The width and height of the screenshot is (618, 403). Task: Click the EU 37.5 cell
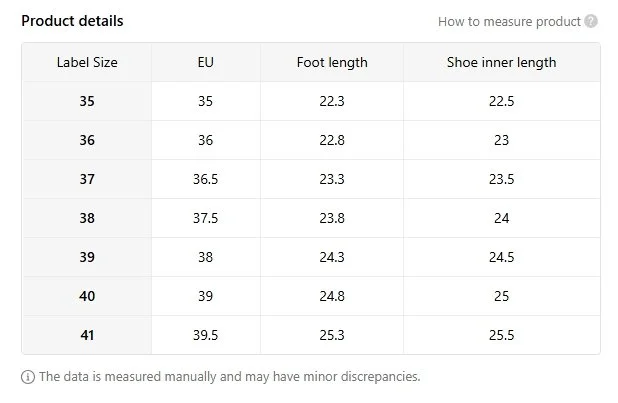click(x=206, y=218)
